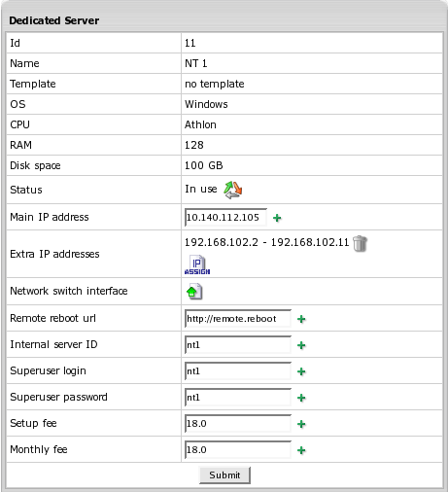The image size is (448, 492).
Task: Click into the Superuser password field
Action: tap(238, 398)
